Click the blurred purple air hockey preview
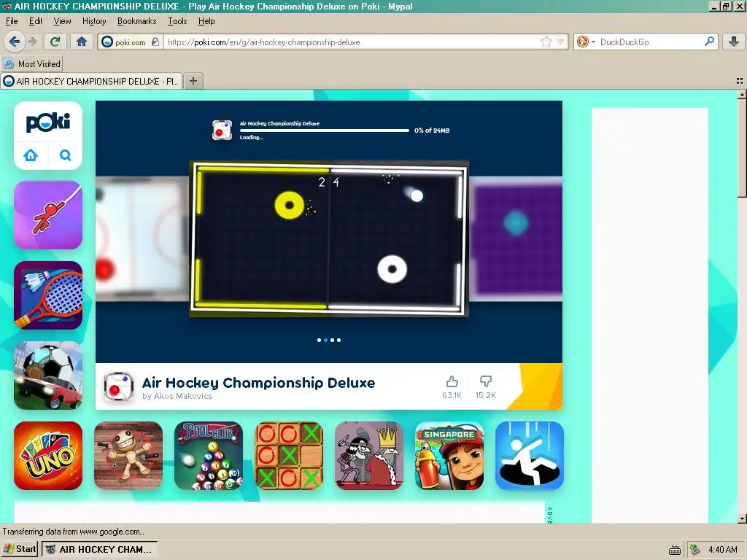The width and height of the screenshot is (747, 560). coord(516,238)
